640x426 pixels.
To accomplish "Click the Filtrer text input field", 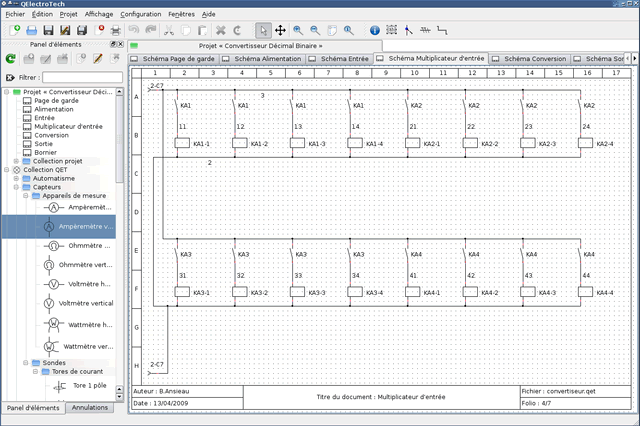I will (x=82, y=77).
